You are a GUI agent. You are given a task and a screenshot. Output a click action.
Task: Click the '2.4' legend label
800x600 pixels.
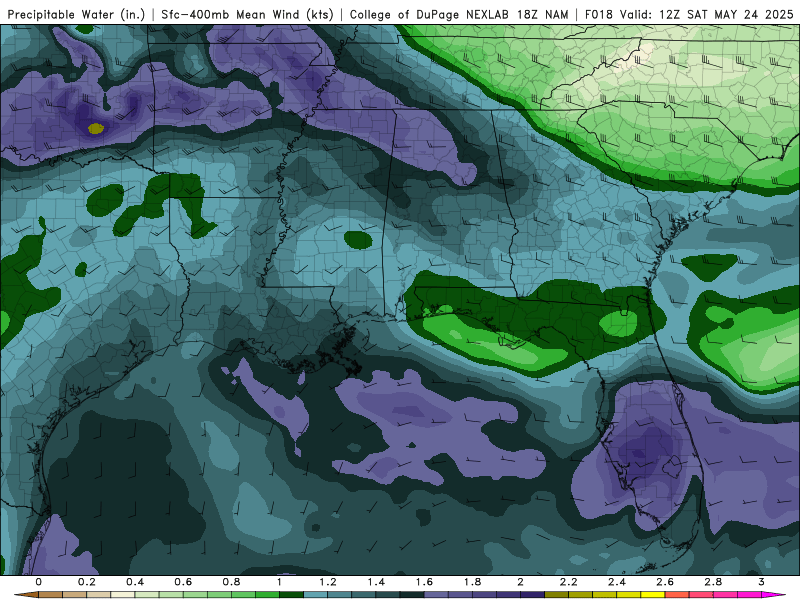pyautogui.click(x=617, y=582)
